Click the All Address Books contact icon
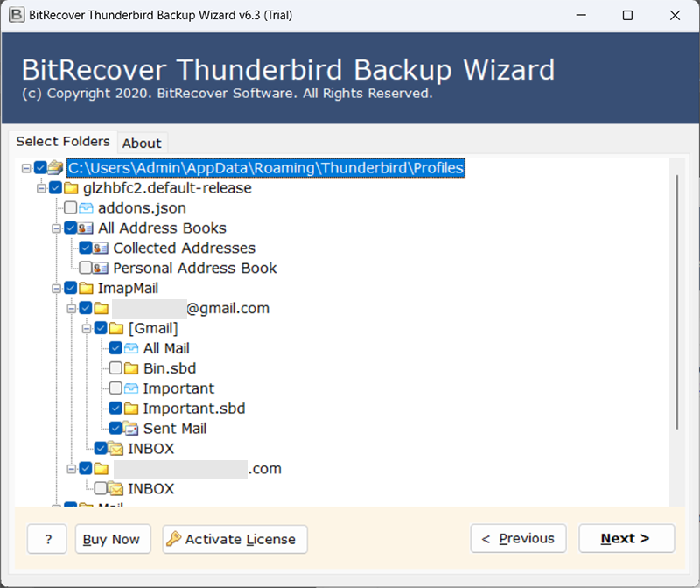This screenshot has height=588, width=700. (86, 228)
